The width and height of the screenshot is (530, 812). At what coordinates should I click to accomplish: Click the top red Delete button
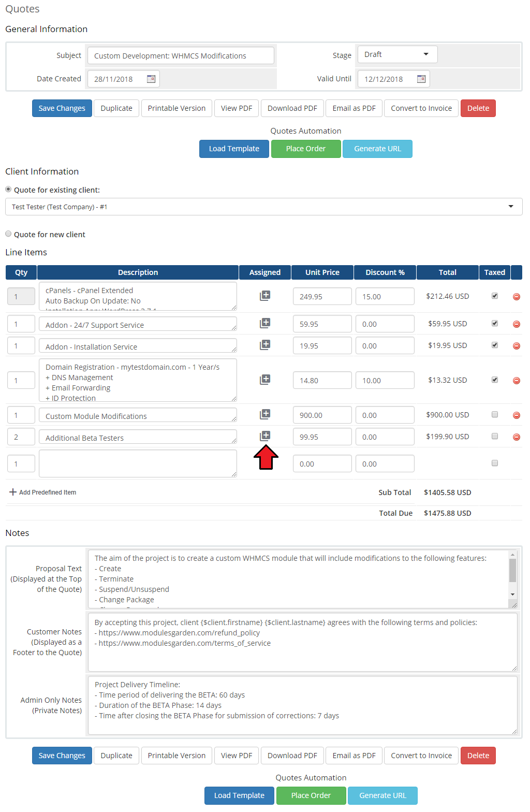click(x=478, y=108)
